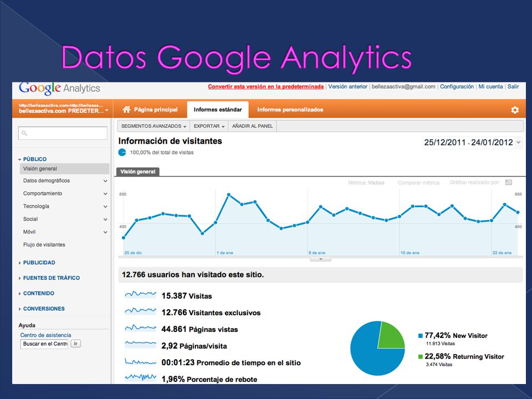The image size is (532, 399).
Task: Open the Visitas sparkline
Action: tap(140, 295)
